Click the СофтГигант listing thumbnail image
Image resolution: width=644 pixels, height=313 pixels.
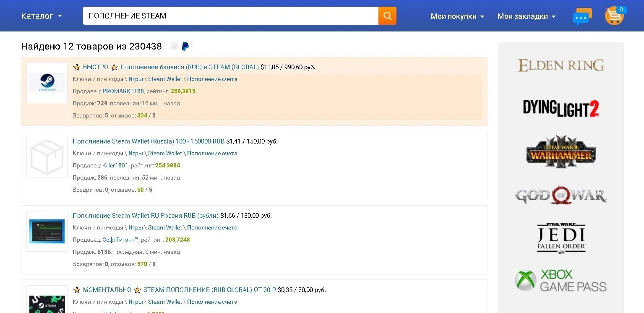click(x=47, y=231)
